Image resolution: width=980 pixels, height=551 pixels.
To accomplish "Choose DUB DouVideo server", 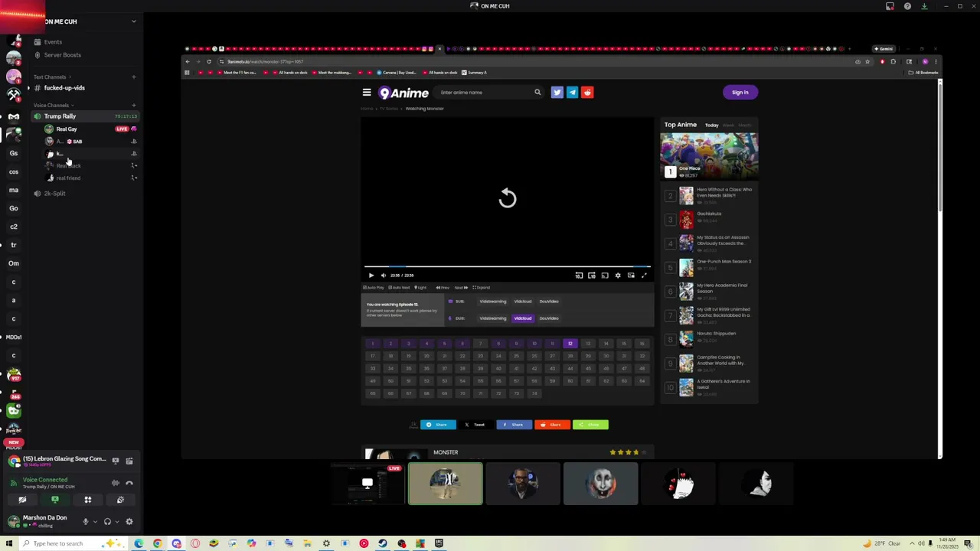I will click(549, 318).
